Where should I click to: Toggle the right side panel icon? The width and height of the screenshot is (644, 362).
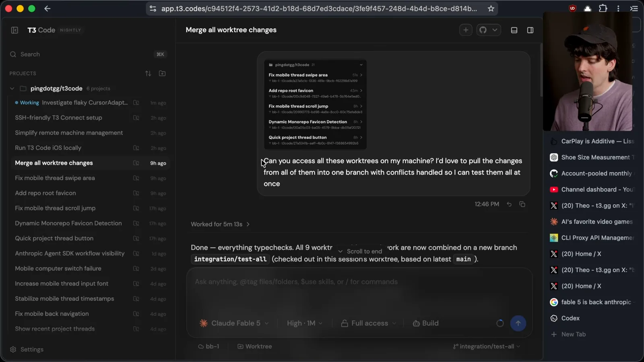(530, 30)
